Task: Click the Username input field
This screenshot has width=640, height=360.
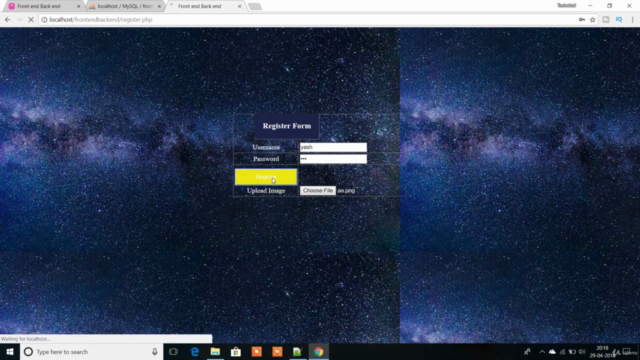Action: (x=333, y=147)
